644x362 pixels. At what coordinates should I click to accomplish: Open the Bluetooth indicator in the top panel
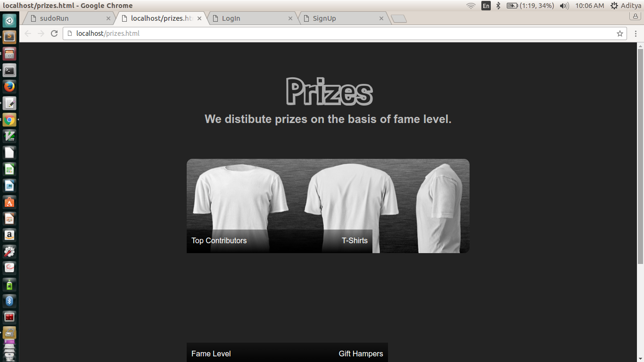click(x=498, y=6)
